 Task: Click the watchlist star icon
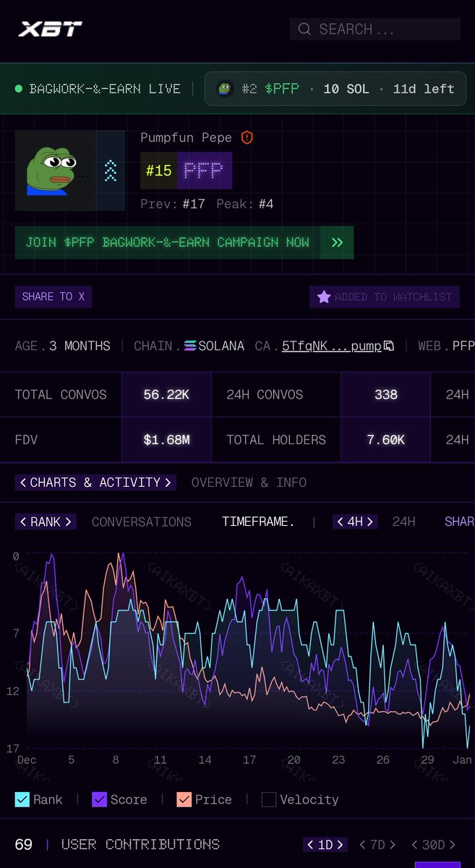pos(324,297)
